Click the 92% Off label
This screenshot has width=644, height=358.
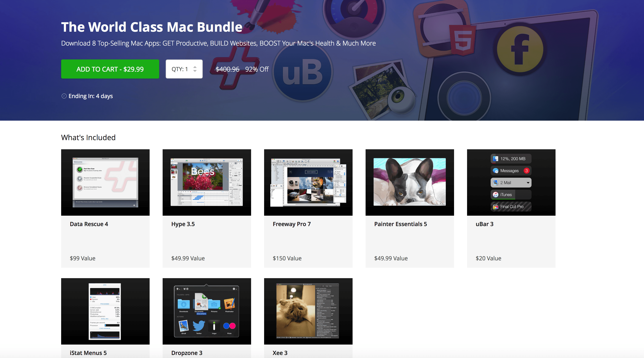[x=257, y=69]
